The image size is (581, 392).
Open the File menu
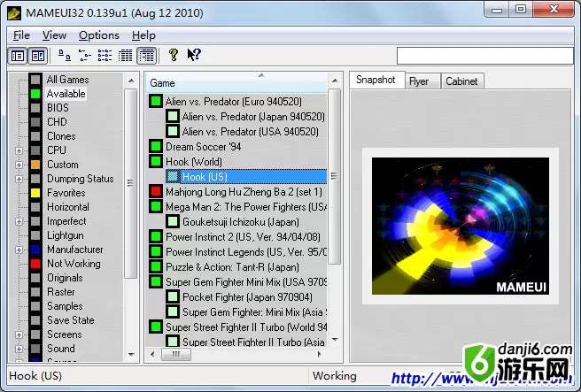point(21,35)
